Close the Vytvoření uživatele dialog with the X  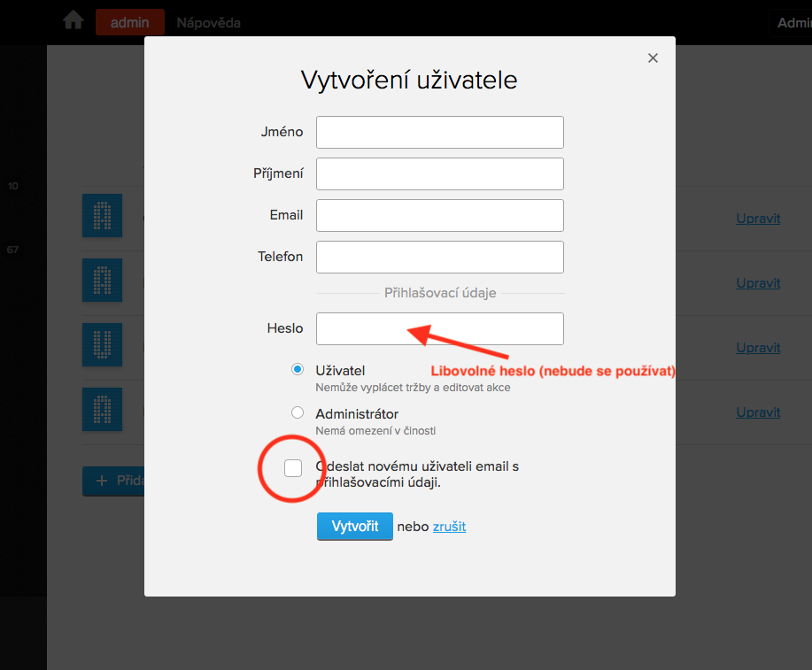pyautogui.click(x=653, y=58)
